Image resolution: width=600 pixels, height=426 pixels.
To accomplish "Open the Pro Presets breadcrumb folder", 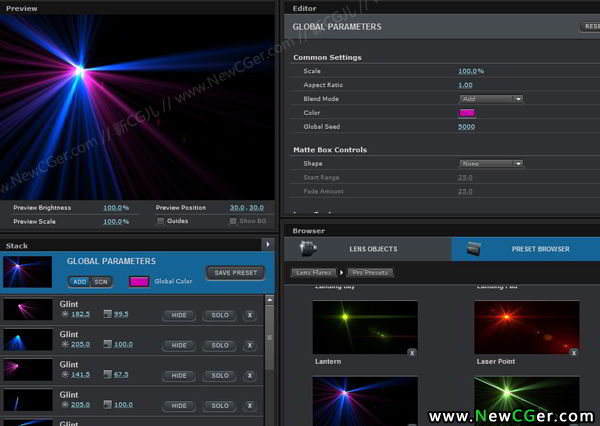I will 370,273.
